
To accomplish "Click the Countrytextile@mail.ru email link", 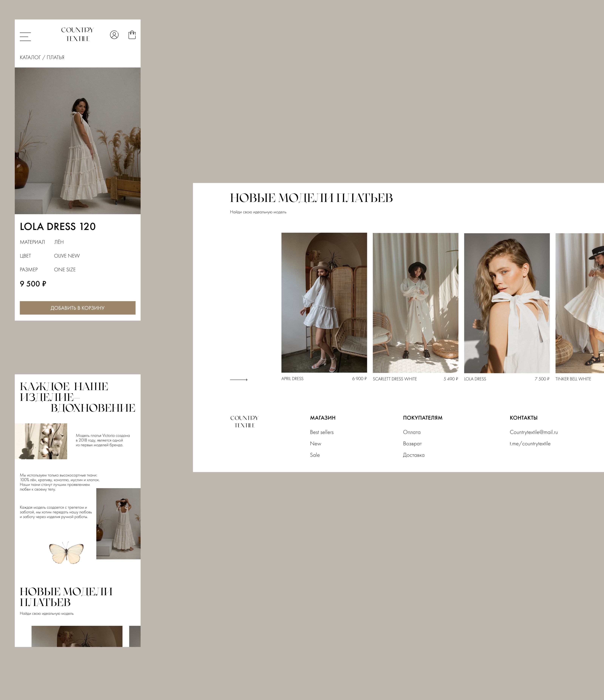I will pyautogui.click(x=533, y=432).
